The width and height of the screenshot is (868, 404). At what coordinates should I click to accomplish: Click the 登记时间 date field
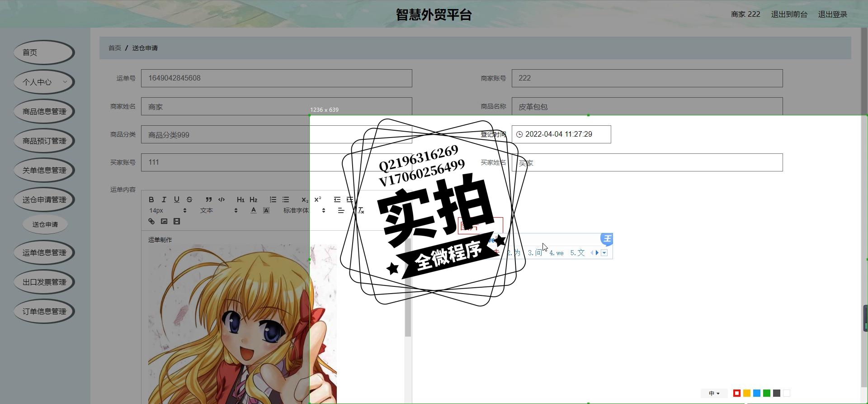pyautogui.click(x=561, y=134)
